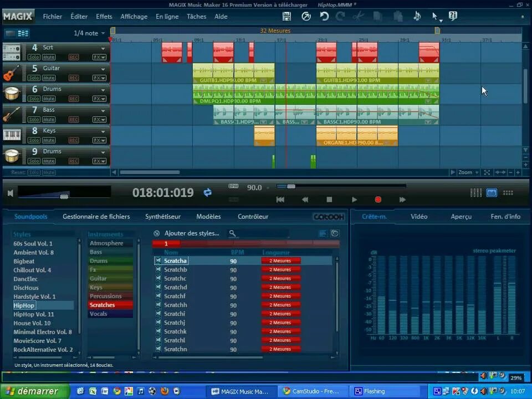
Task: Open the FX dropdown on Guitar track
Action: [x=99, y=78]
